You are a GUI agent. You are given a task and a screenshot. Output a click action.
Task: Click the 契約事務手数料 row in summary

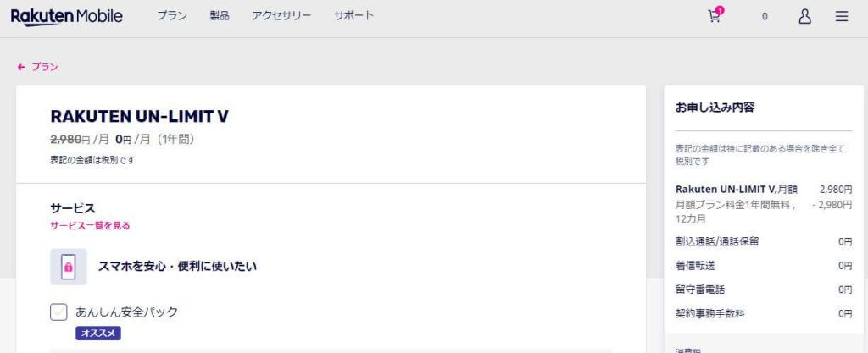[x=764, y=314]
